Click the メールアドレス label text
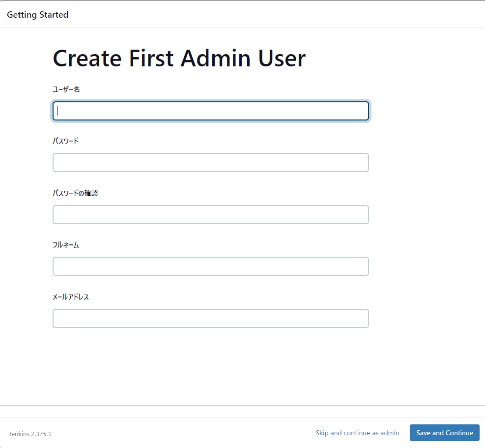This screenshot has height=448, width=485. tap(71, 297)
